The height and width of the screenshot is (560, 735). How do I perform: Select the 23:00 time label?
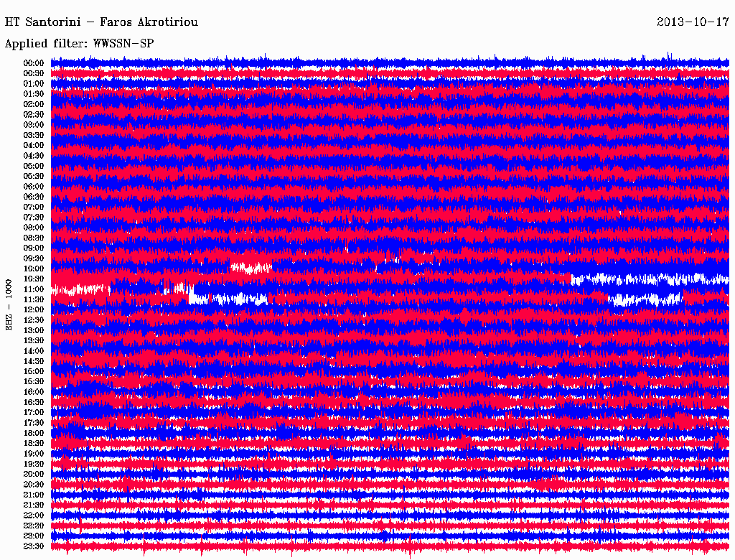point(34,536)
